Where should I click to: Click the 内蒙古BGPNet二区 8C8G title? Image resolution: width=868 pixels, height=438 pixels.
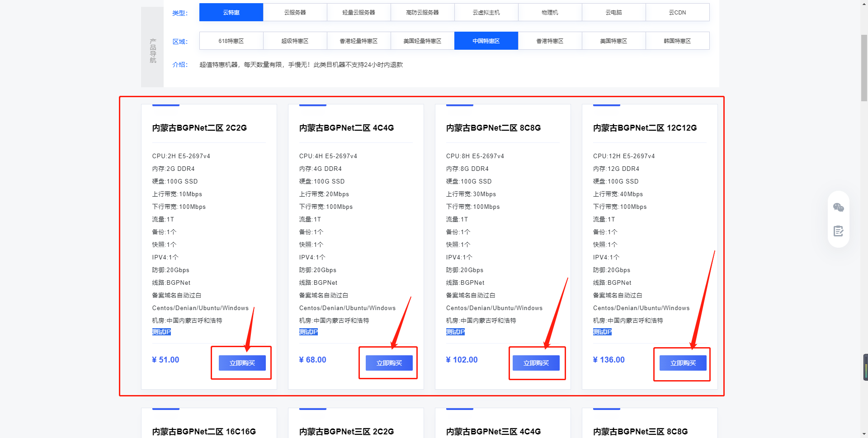pyautogui.click(x=493, y=128)
